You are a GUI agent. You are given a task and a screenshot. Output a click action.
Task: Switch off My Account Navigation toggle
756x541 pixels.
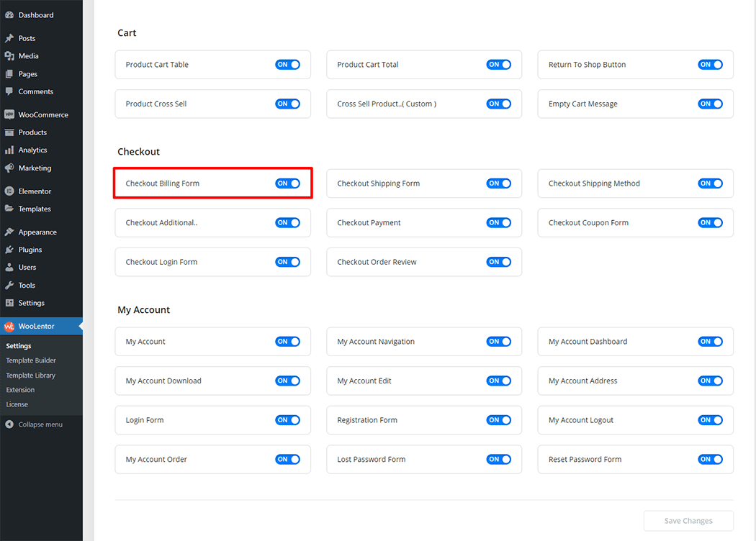coord(498,342)
